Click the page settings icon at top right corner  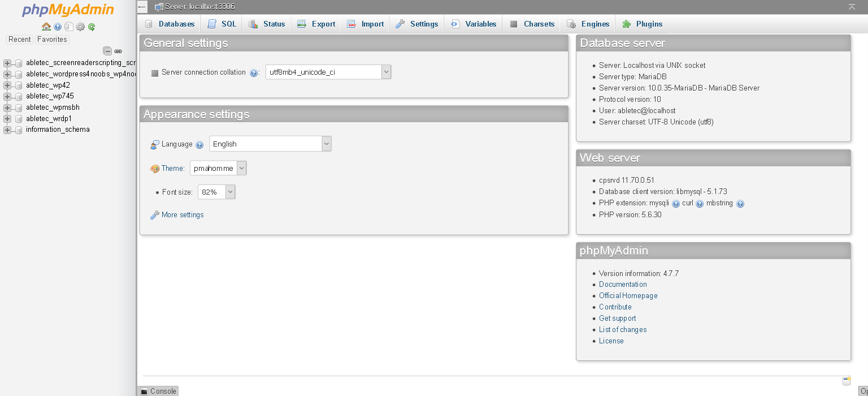[x=852, y=7]
